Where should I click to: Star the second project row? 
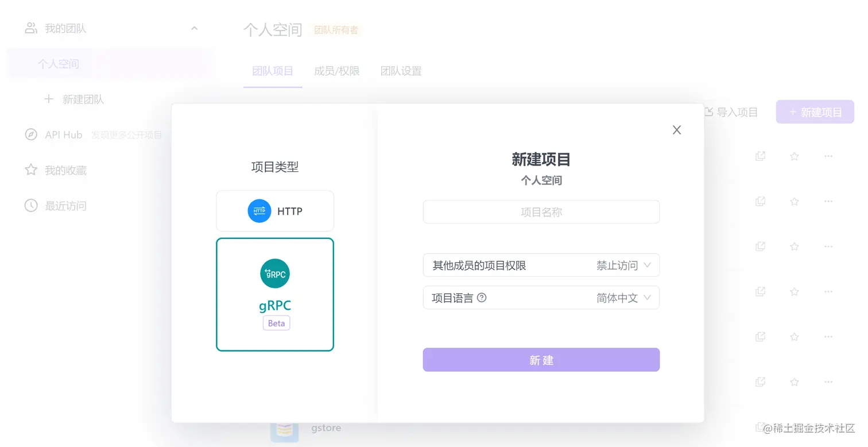[795, 202]
